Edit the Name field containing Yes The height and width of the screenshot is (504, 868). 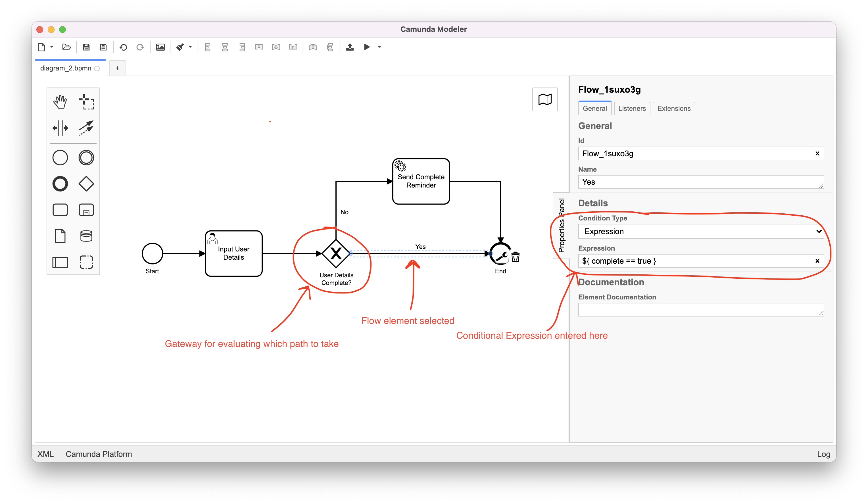click(x=701, y=182)
